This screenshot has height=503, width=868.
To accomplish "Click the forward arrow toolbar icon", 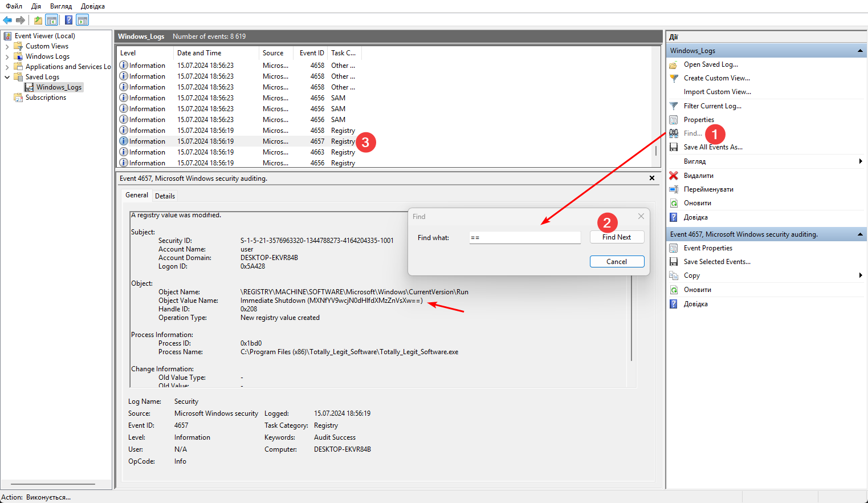I will 21,21.
